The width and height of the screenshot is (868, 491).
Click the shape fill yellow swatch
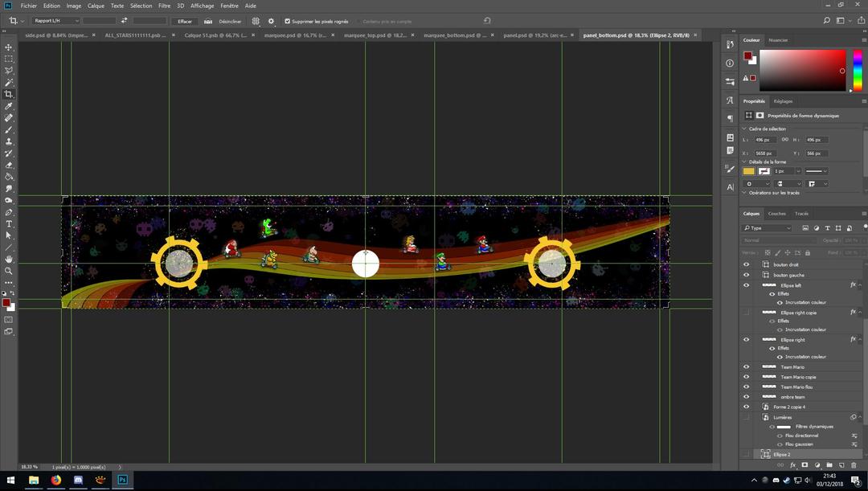[x=748, y=171]
